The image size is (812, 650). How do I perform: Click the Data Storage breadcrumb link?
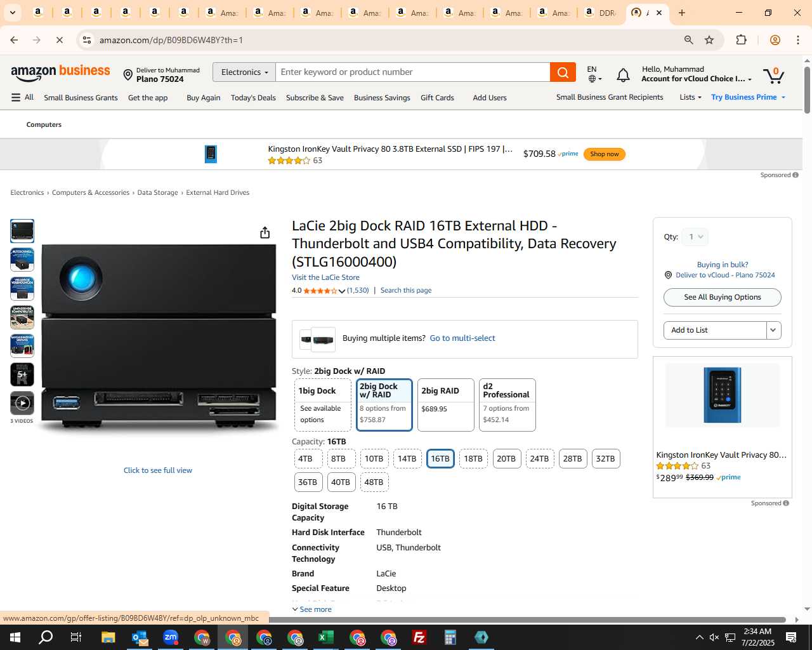pyautogui.click(x=157, y=193)
